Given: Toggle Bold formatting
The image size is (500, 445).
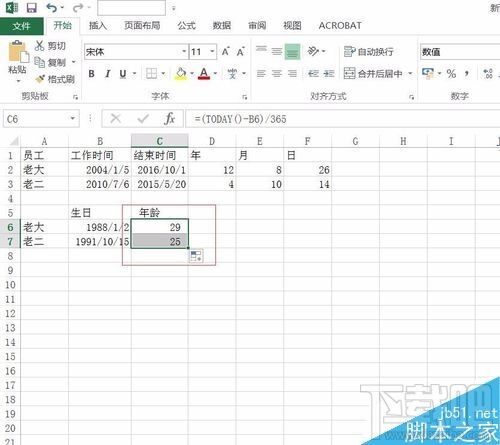Looking at the screenshot, I should click(x=91, y=74).
